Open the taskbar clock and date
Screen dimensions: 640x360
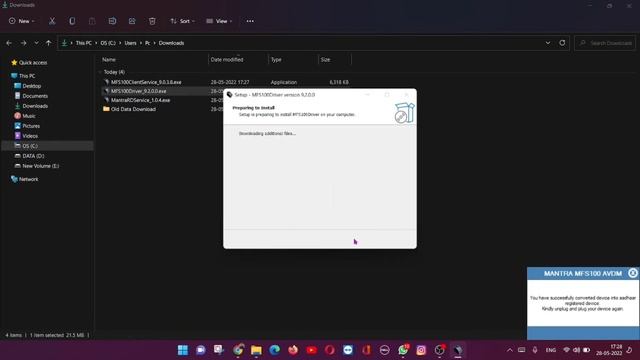(x=609, y=350)
